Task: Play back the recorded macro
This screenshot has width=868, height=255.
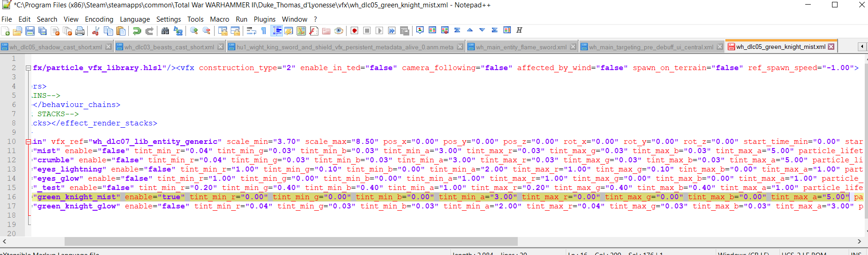Action: tap(379, 31)
